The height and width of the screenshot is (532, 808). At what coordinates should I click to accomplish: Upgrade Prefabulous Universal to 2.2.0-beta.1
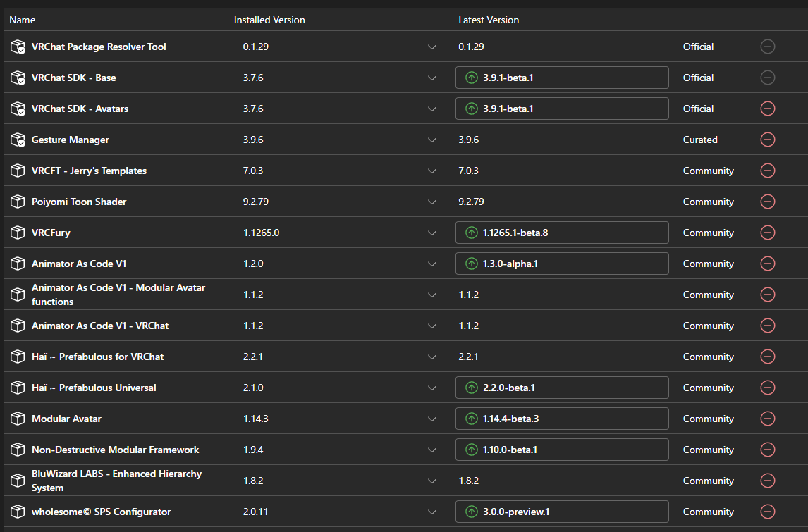pyautogui.click(x=562, y=388)
